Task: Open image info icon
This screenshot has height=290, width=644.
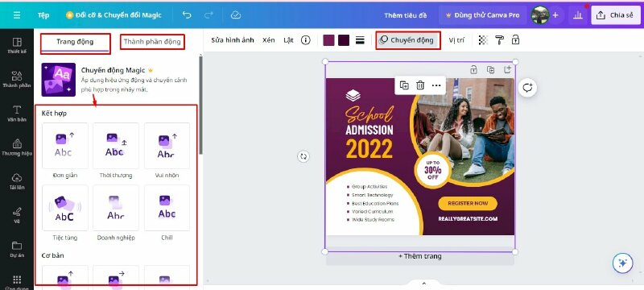Action: click(306, 40)
